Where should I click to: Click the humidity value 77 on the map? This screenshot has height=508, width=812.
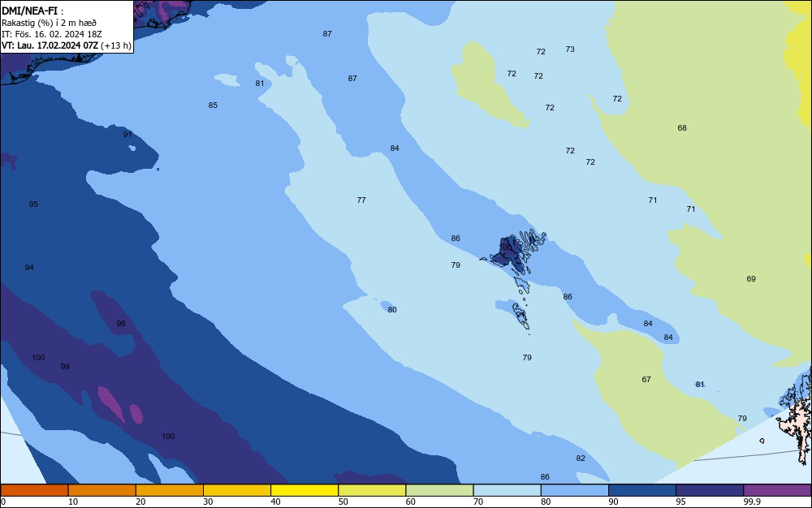pyautogui.click(x=361, y=200)
